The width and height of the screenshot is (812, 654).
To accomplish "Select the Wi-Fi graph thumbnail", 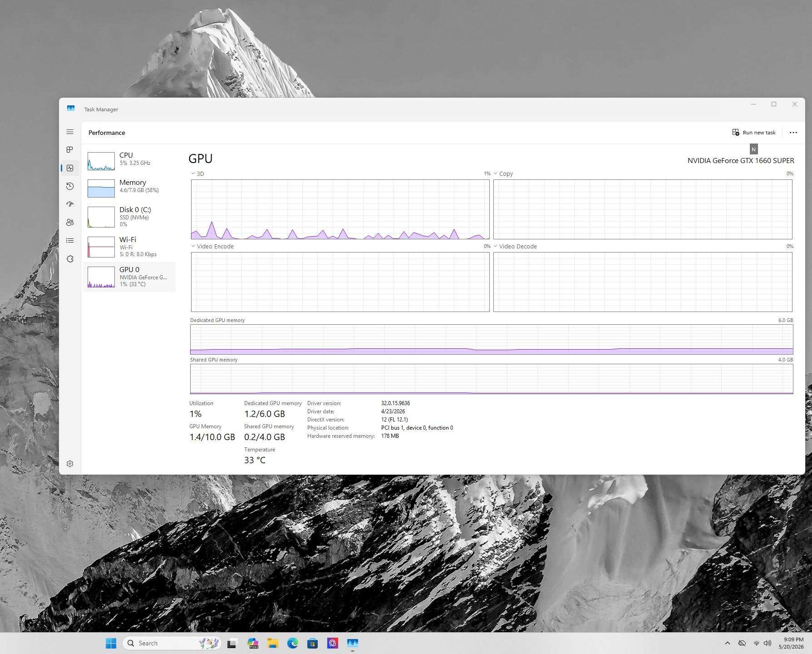I will click(101, 247).
